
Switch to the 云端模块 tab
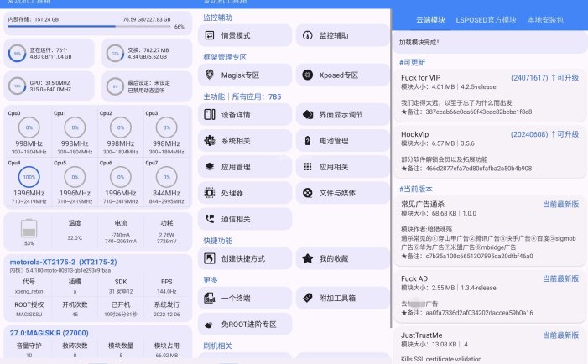coord(430,20)
